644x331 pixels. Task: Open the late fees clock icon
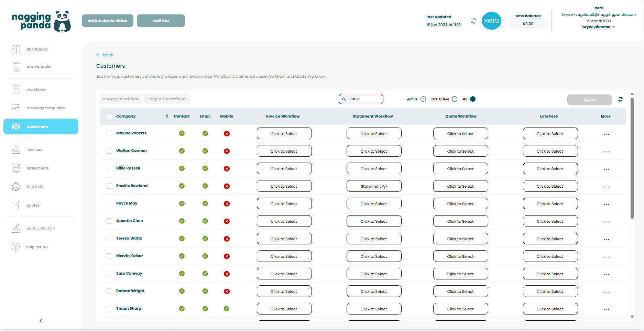click(x=16, y=187)
